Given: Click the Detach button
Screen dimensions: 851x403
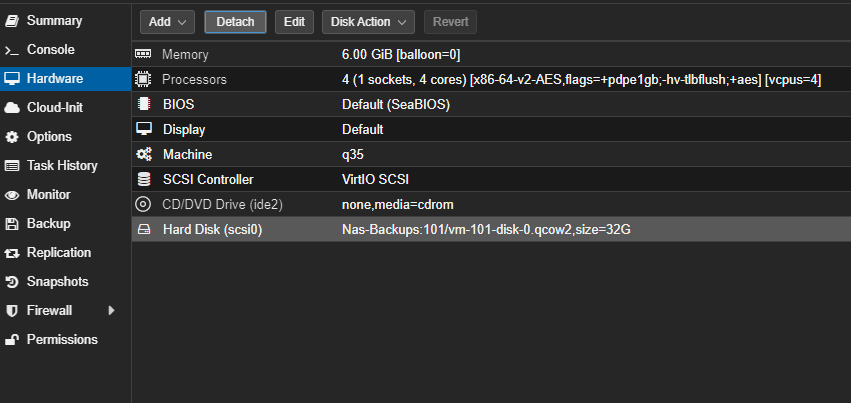Looking at the screenshot, I should 235,22.
